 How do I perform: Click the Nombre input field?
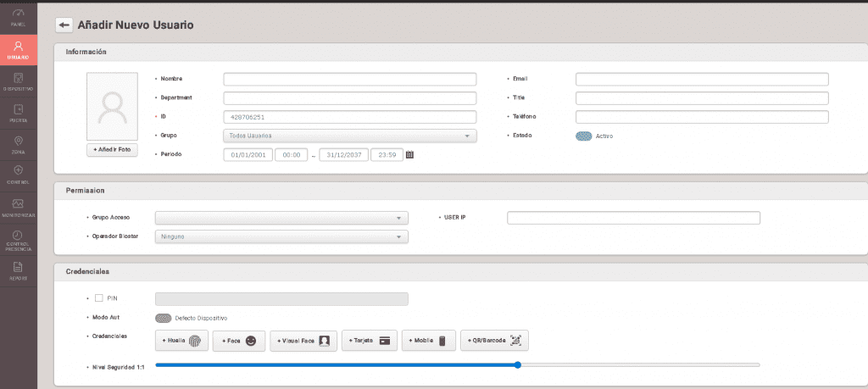coord(350,79)
